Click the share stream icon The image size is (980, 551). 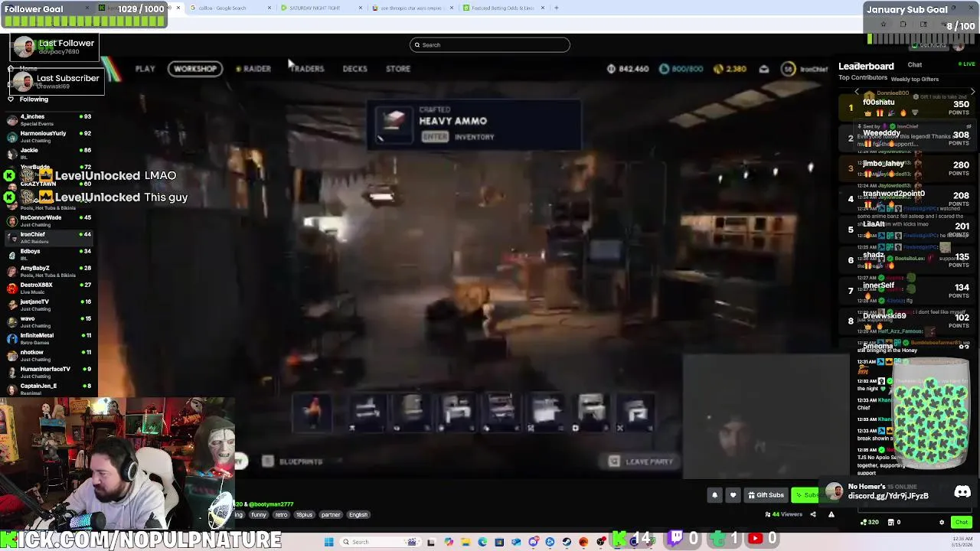tap(813, 514)
